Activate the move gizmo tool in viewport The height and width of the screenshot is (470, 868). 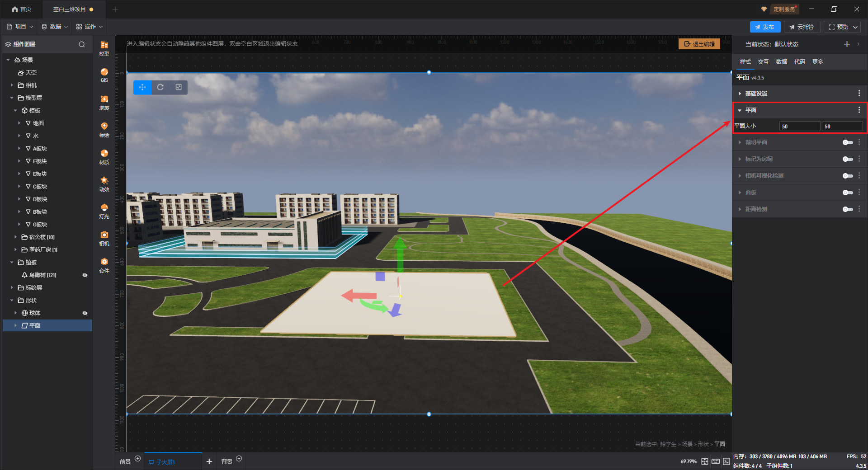pyautogui.click(x=142, y=87)
